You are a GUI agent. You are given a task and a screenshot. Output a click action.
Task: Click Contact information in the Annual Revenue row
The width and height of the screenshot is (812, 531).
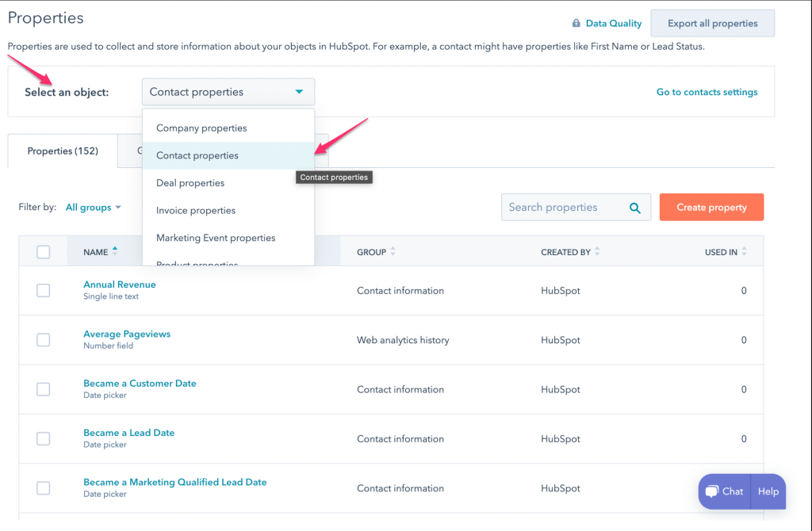click(x=400, y=291)
